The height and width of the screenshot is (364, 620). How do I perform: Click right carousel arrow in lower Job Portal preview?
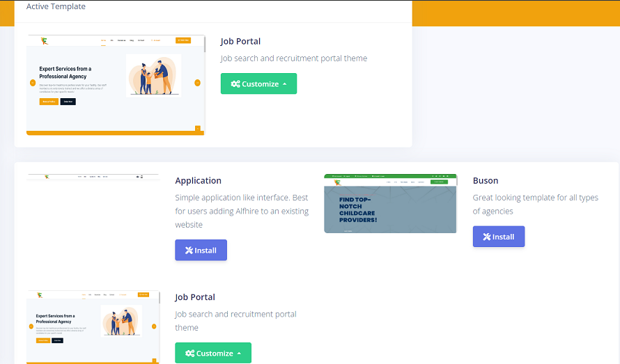[x=154, y=326]
